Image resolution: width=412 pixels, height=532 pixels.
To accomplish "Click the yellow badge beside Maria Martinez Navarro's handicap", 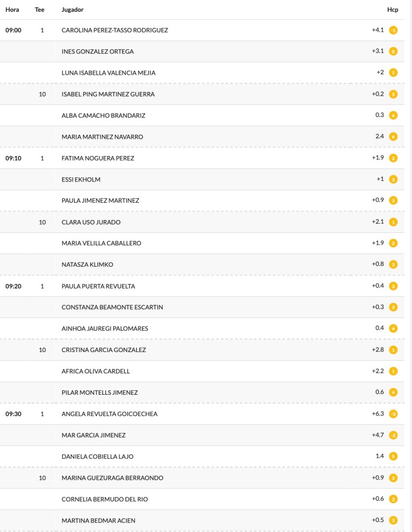I will tap(393, 137).
